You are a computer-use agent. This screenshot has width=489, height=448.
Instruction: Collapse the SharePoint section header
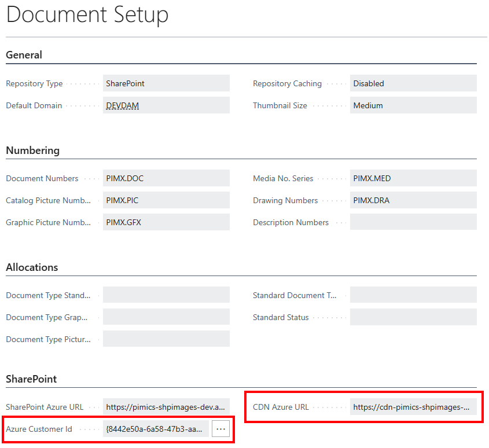tap(31, 379)
